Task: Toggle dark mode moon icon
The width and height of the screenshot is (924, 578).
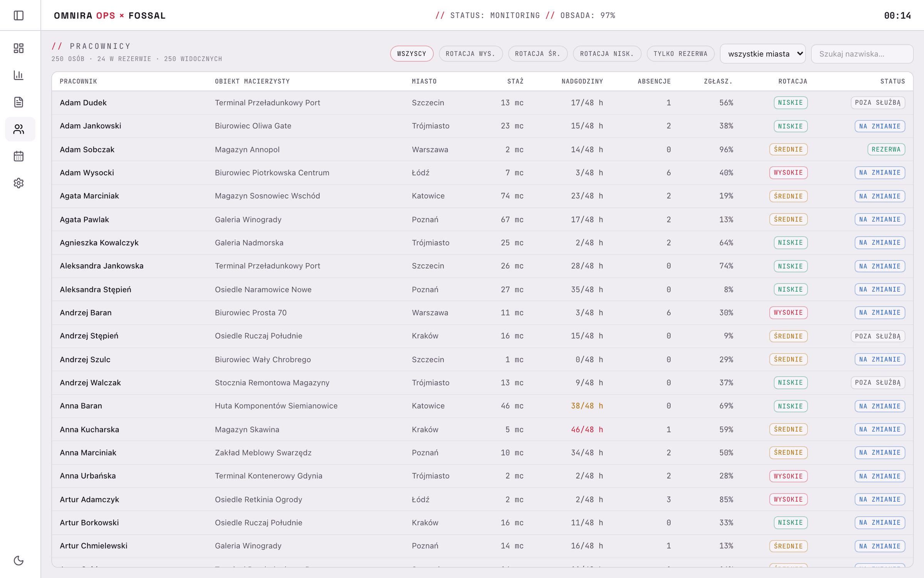Action: pyautogui.click(x=18, y=560)
